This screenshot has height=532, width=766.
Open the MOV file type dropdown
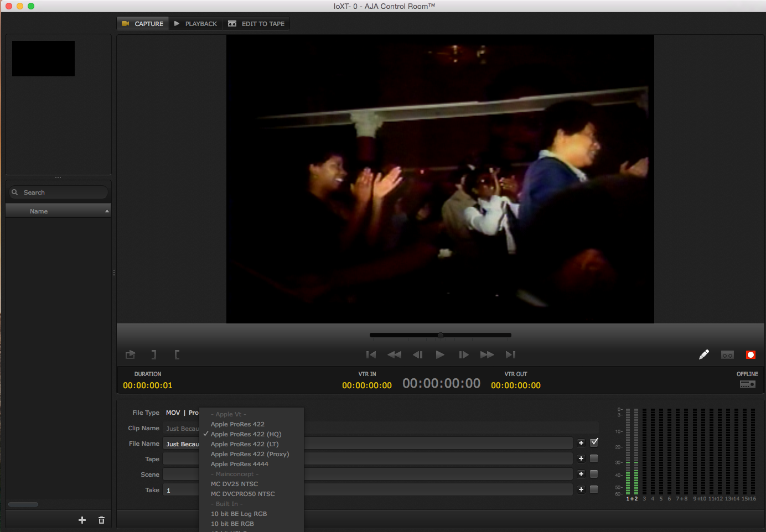click(173, 413)
